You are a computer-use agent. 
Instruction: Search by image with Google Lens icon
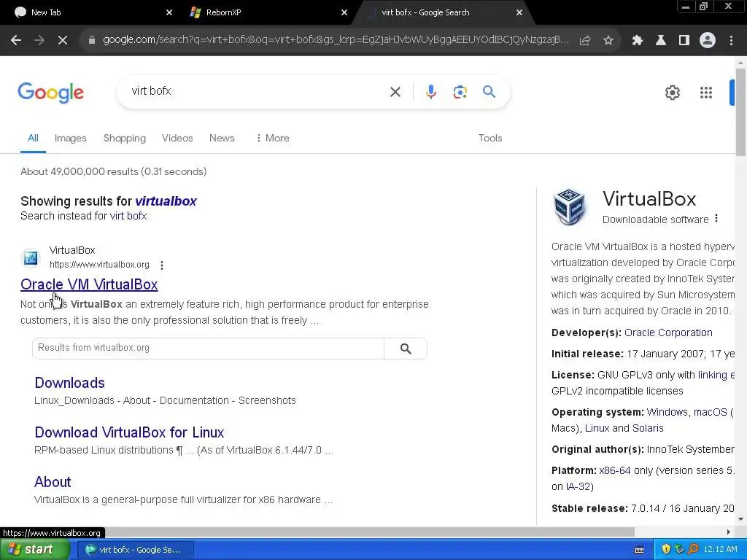pos(460,92)
